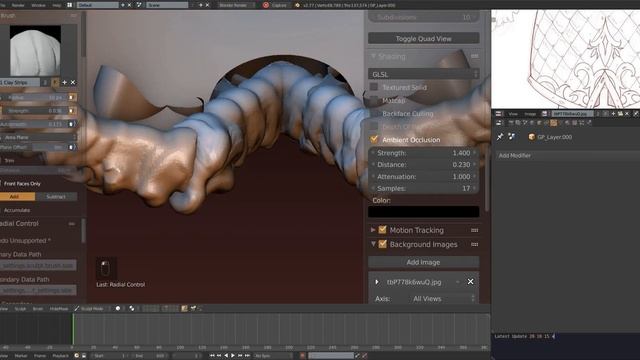Viewport: 640px width, 360px height.
Task: Click the timeline Start frame field
Action: click(111, 356)
